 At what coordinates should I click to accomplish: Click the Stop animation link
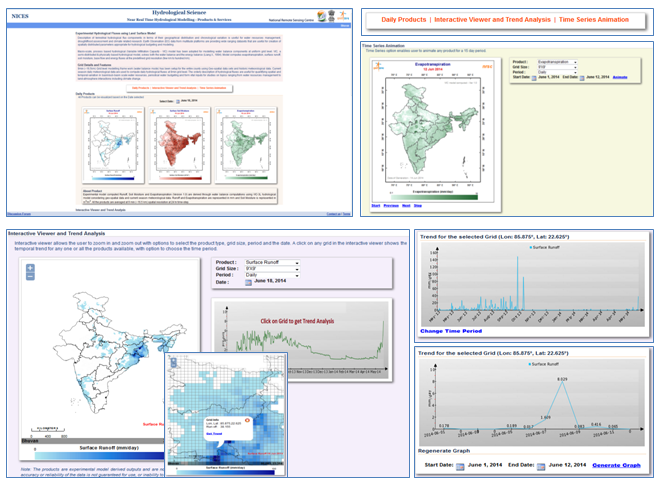pos(418,206)
